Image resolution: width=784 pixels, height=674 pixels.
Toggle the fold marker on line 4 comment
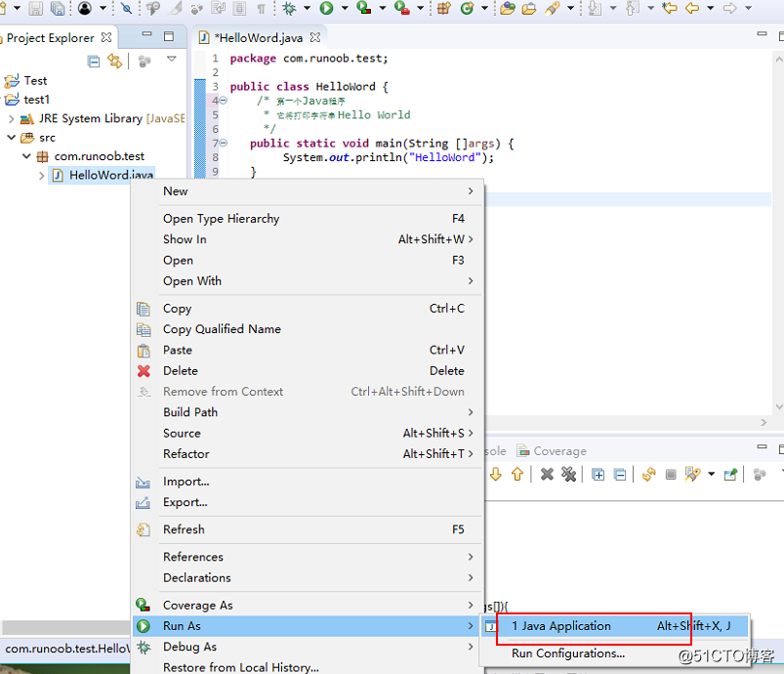[x=224, y=101]
